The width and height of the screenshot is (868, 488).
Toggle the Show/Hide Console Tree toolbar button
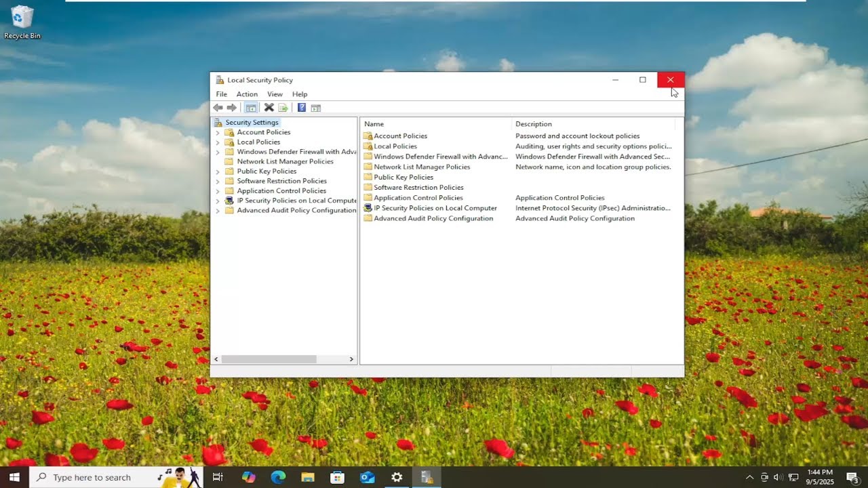(251, 108)
